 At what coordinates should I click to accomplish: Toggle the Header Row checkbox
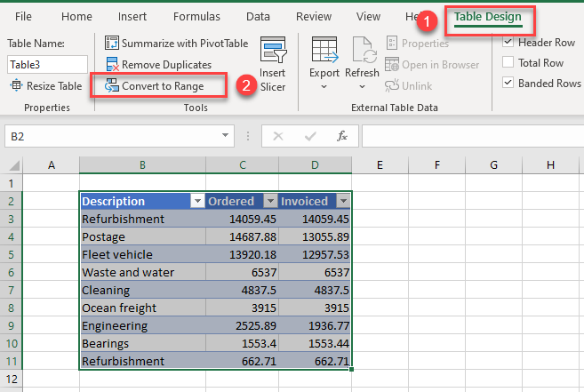coord(508,42)
